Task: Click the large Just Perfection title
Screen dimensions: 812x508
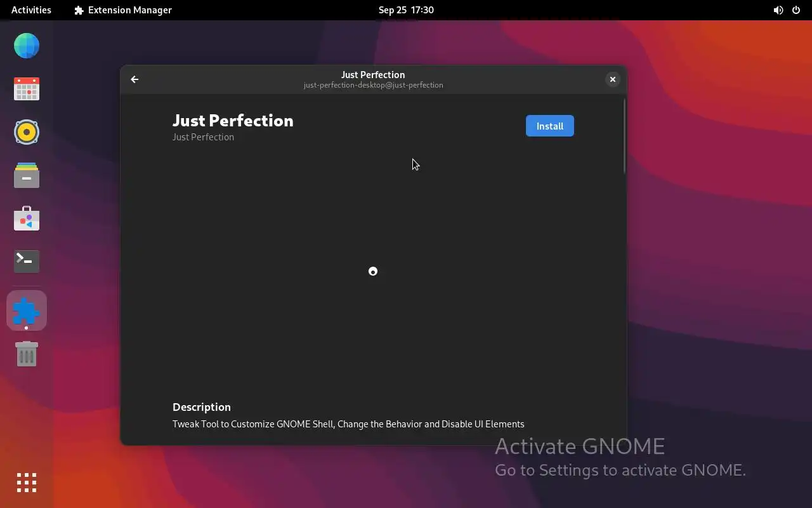Action: pyautogui.click(x=233, y=121)
